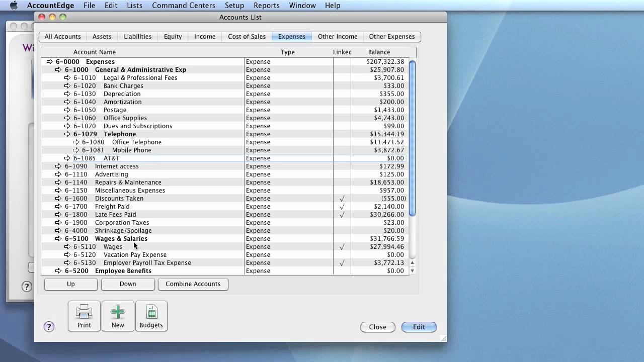Click the arrow icon beside 6-1110 Advertising

(x=58, y=174)
